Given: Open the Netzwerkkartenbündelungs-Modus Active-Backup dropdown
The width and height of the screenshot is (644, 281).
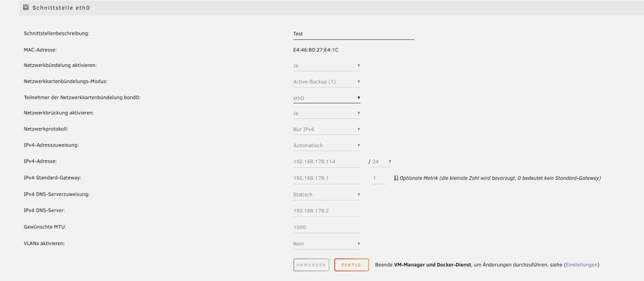Looking at the screenshot, I should (327, 82).
